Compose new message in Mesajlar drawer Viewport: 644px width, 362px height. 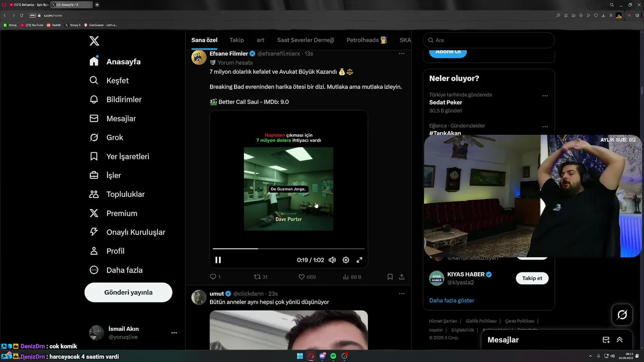click(606, 340)
